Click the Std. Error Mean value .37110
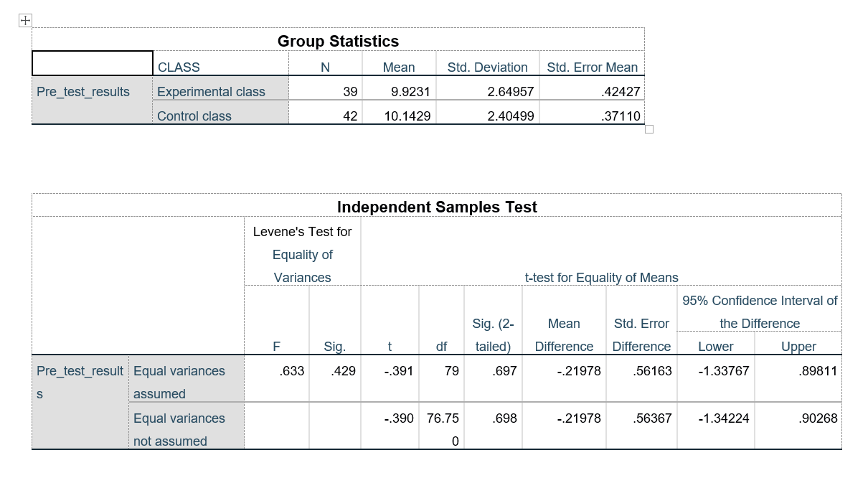This screenshot has height=478, width=868. [621, 116]
